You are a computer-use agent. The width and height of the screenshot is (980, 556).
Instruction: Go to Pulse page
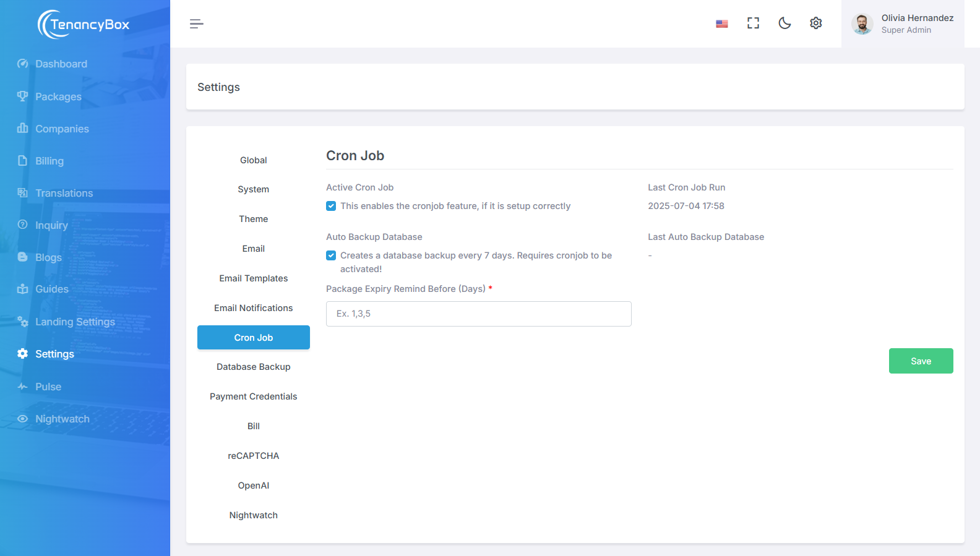point(48,387)
